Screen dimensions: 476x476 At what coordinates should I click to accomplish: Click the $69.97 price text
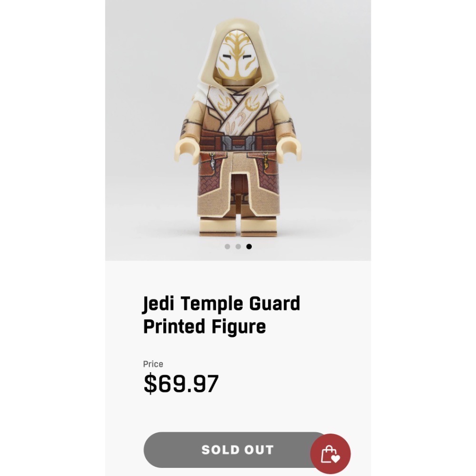(181, 383)
